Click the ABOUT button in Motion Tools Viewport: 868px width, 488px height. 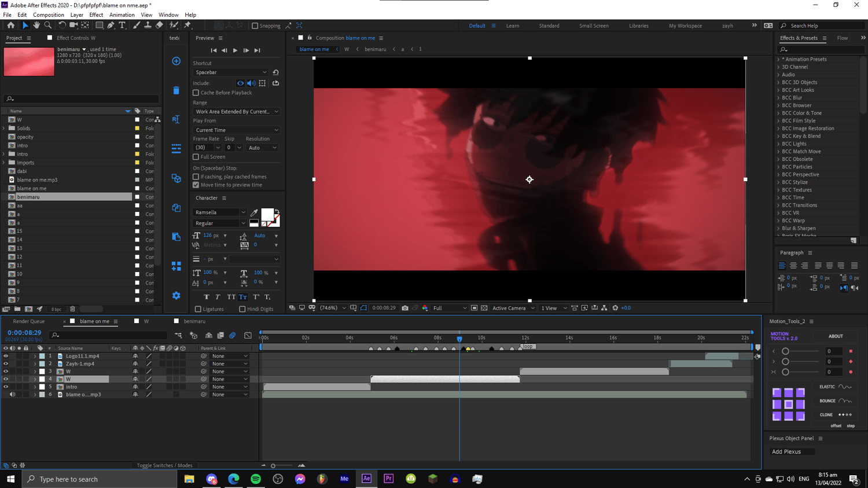point(836,336)
